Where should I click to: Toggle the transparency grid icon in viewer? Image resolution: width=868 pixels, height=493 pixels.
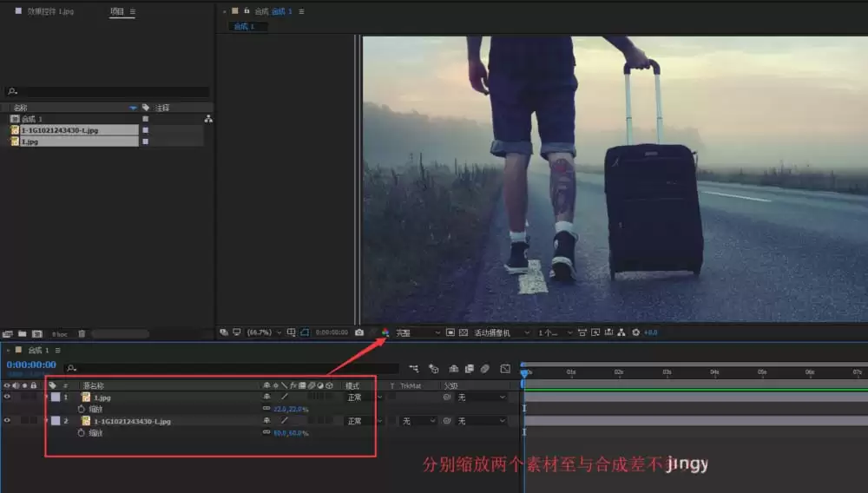[464, 332]
